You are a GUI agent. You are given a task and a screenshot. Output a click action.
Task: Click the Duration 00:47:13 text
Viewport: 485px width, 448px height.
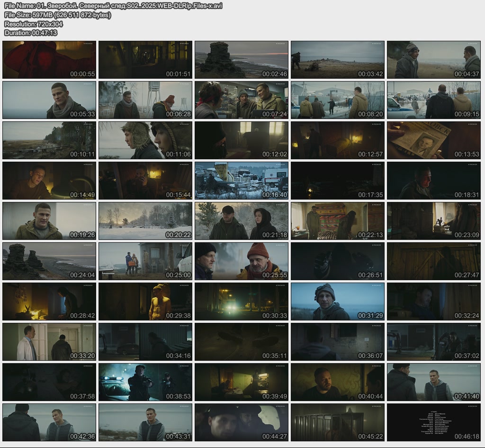click(x=31, y=33)
